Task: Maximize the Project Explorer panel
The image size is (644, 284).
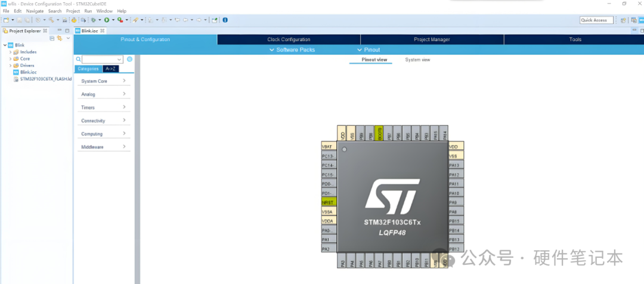Action: point(67,30)
